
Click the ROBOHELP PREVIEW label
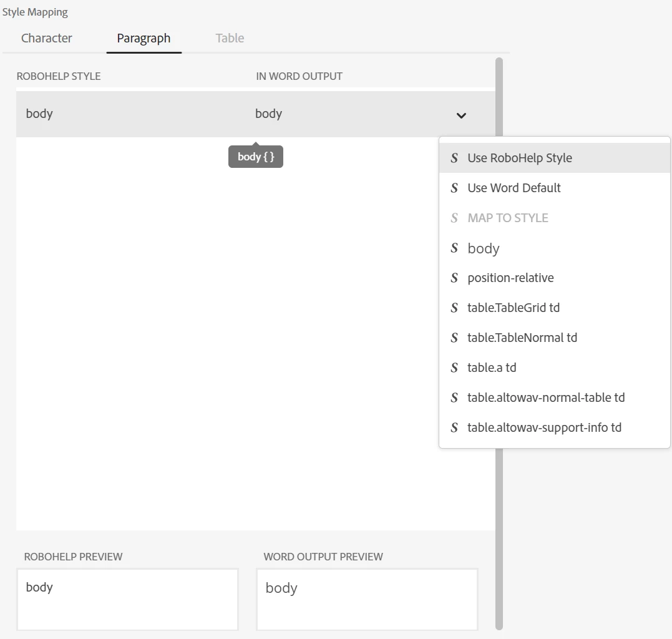73,557
